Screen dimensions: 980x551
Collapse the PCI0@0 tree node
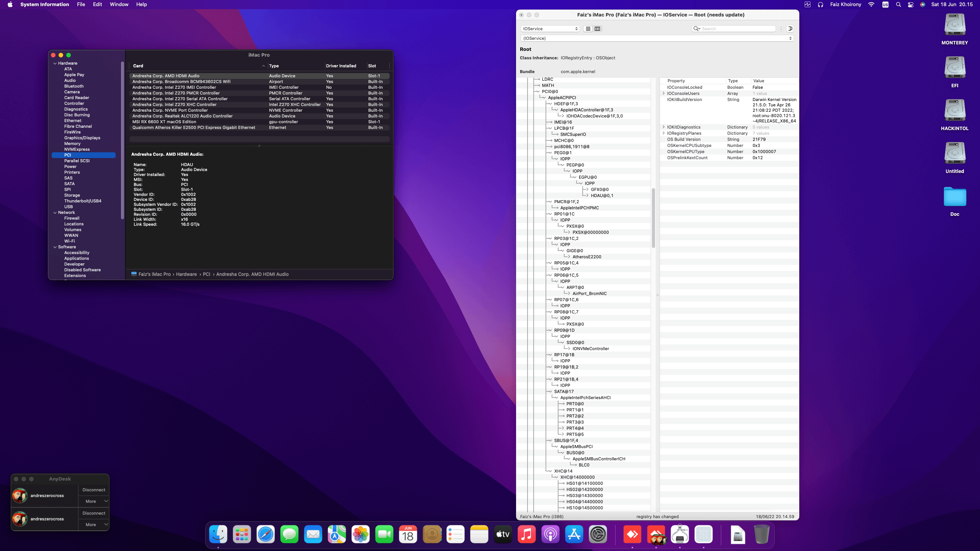click(x=537, y=91)
